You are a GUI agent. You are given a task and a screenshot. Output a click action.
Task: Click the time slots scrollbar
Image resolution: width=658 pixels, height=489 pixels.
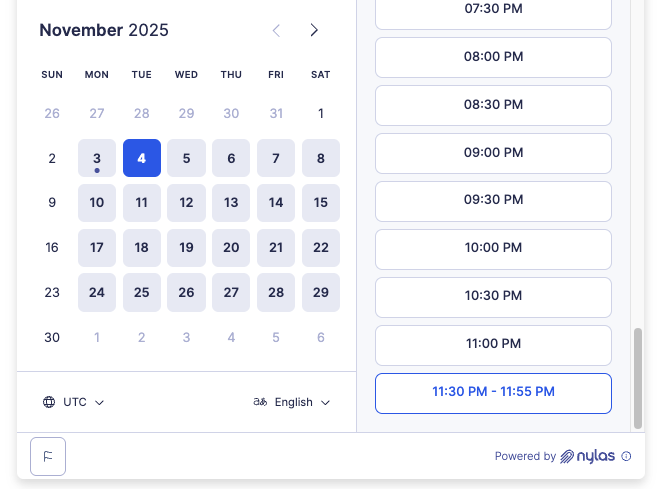tap(638, 376)
